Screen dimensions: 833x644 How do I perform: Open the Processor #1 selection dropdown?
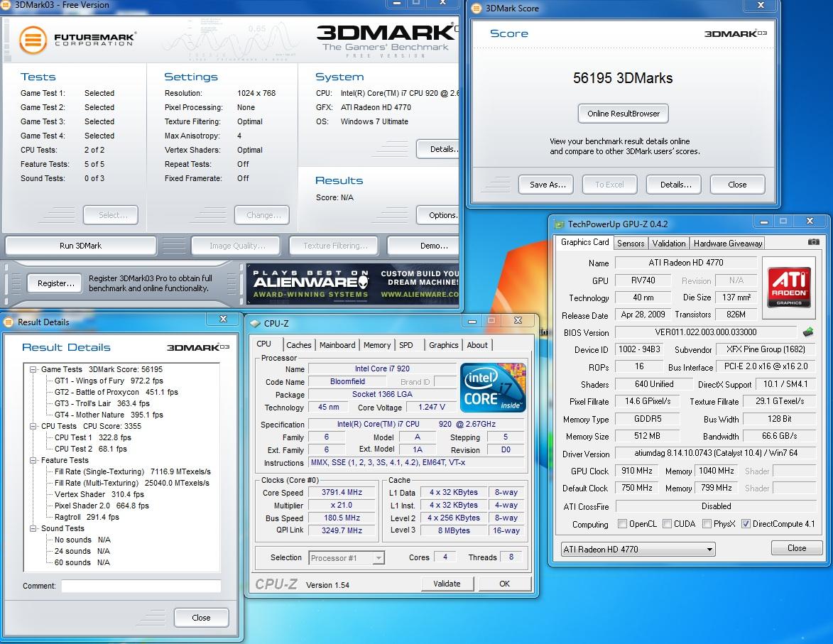(x=347, y=557)
